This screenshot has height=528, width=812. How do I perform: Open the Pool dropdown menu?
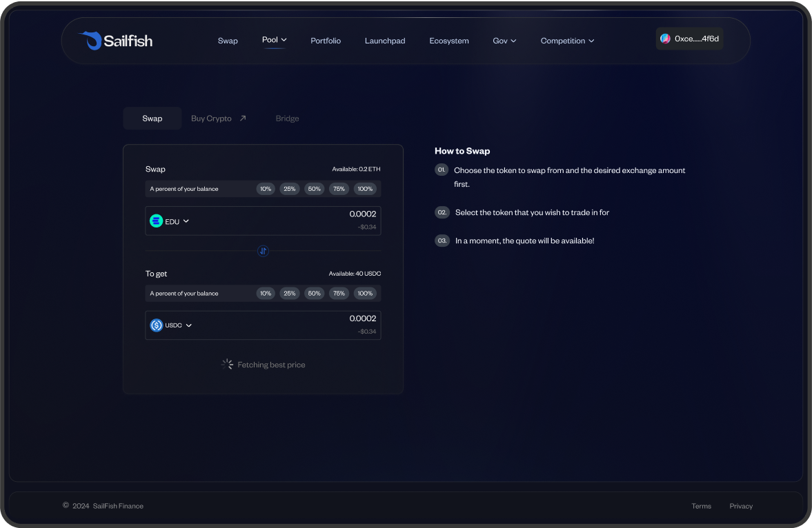pyautogui.click(x=274, y=40)
